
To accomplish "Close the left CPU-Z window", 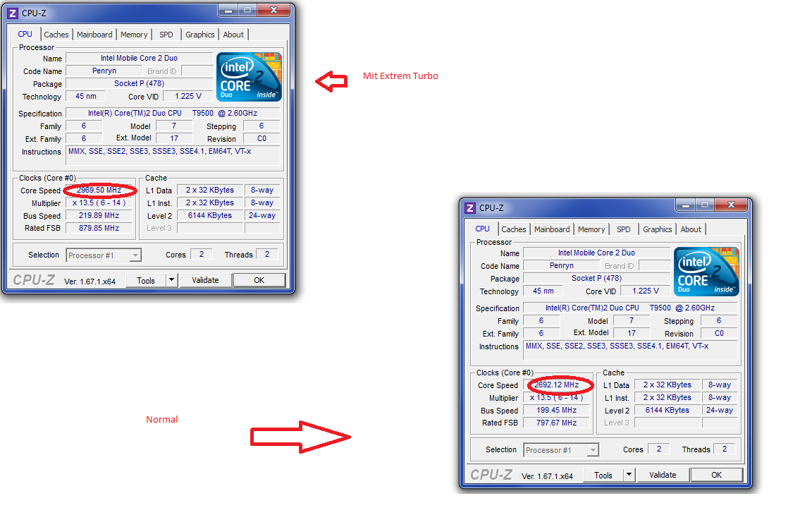I will 274,10.
